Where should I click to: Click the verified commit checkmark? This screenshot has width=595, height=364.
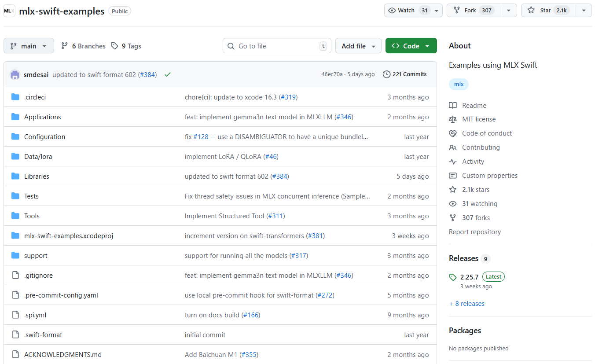pos(167,74)
